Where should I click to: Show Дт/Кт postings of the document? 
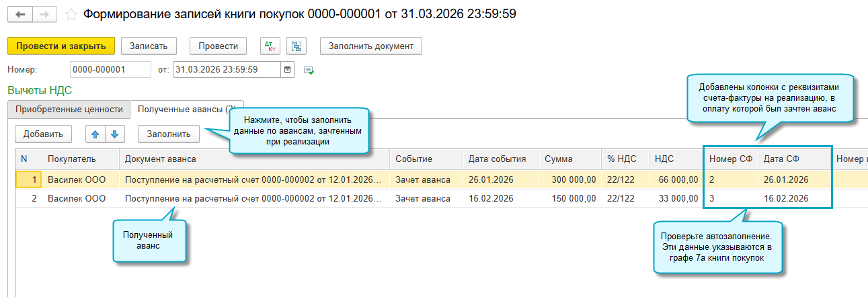[x=272, y=46]
